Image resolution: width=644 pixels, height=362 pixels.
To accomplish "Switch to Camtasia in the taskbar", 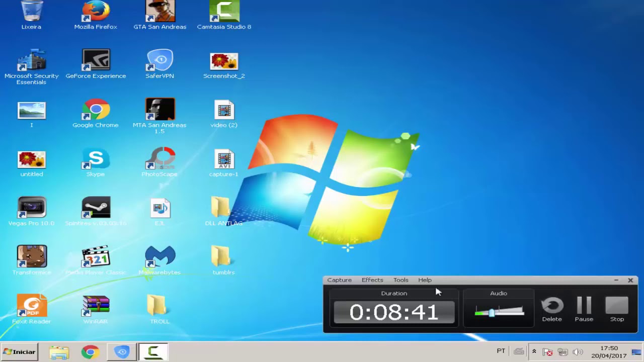I will point(153,352).
